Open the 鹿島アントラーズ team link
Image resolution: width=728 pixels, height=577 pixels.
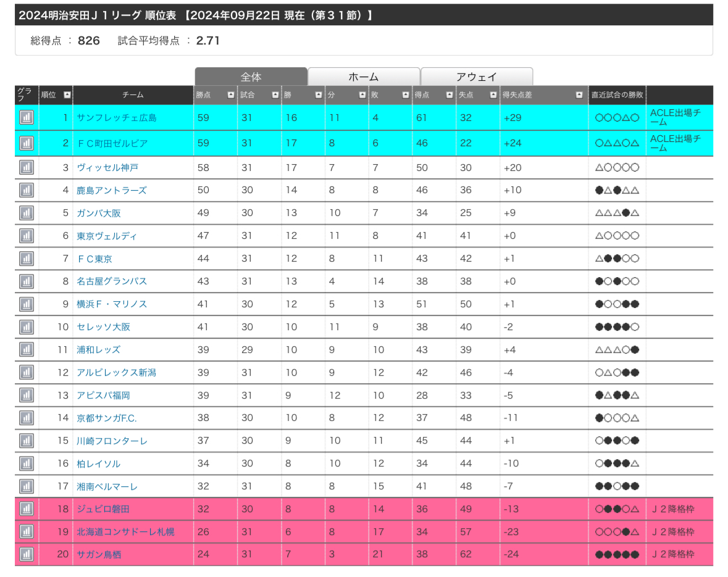coord(111,190)
